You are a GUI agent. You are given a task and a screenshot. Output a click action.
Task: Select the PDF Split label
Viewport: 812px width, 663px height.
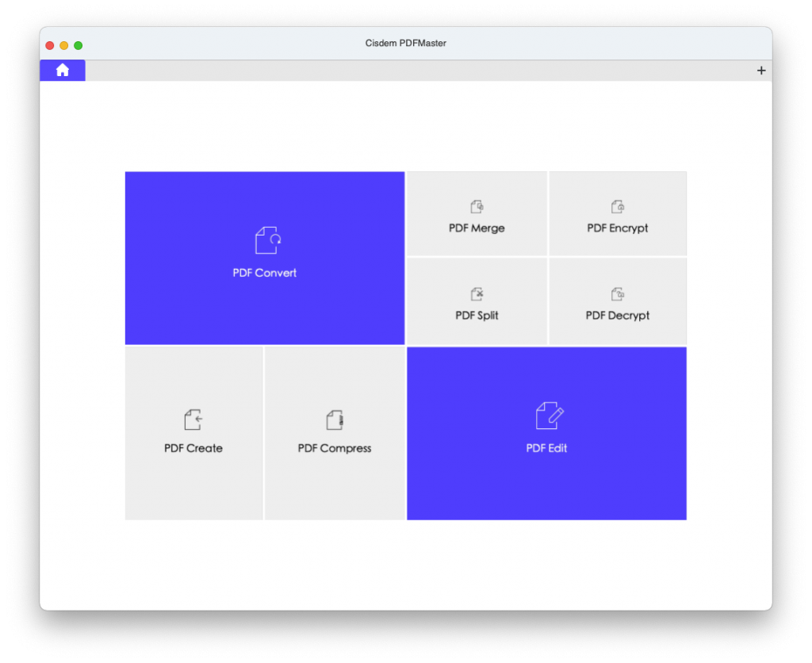point(477,316)
